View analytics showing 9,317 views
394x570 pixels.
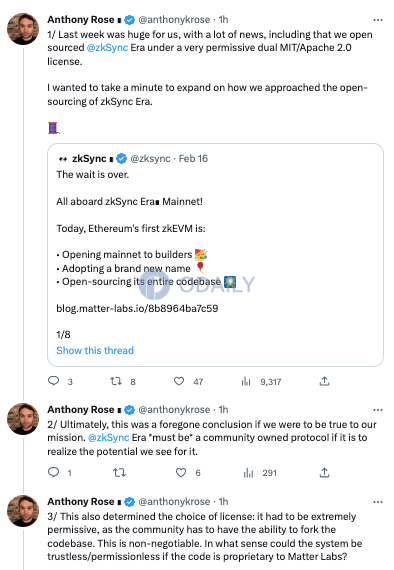(x=246, y=381)
